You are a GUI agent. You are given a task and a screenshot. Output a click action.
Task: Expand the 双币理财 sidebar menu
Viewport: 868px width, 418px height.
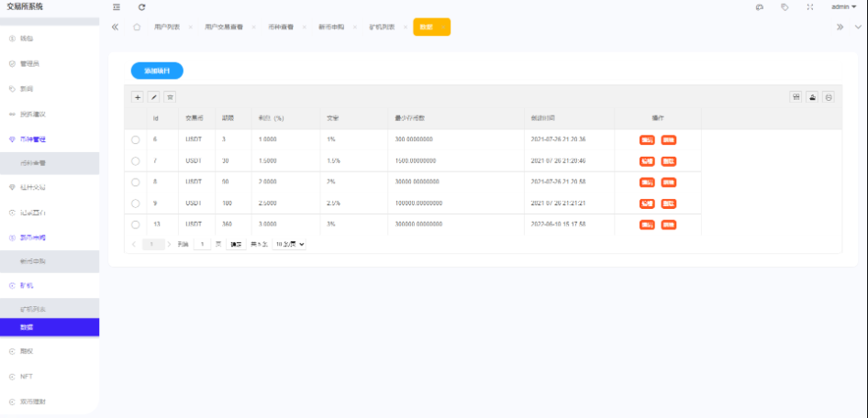(50, 402)
